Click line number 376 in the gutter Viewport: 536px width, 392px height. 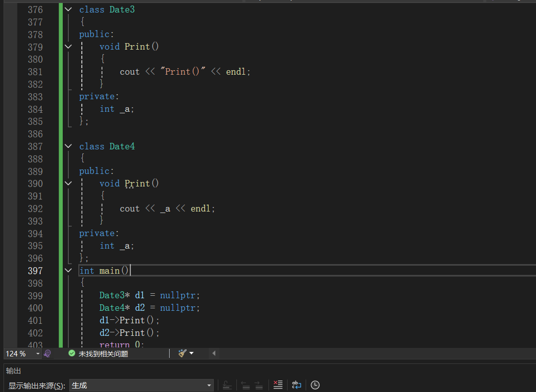pos(35,10)
